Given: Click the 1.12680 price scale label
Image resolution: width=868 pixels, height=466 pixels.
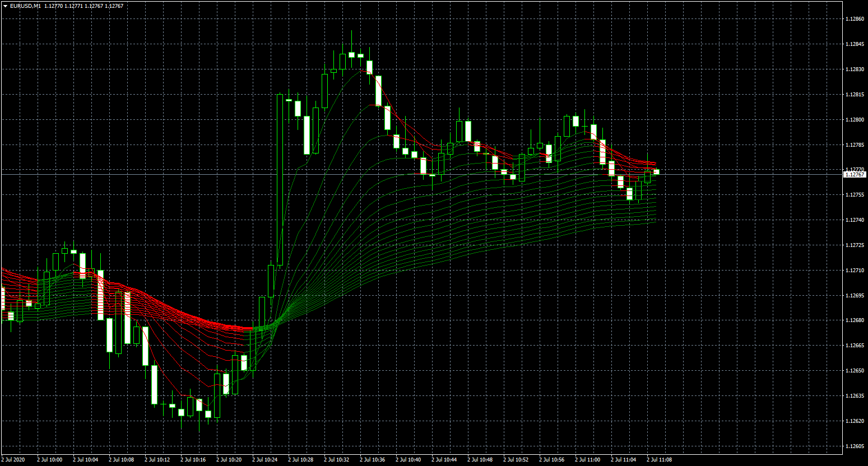Looking at the screenshot, I should point(854,320).
